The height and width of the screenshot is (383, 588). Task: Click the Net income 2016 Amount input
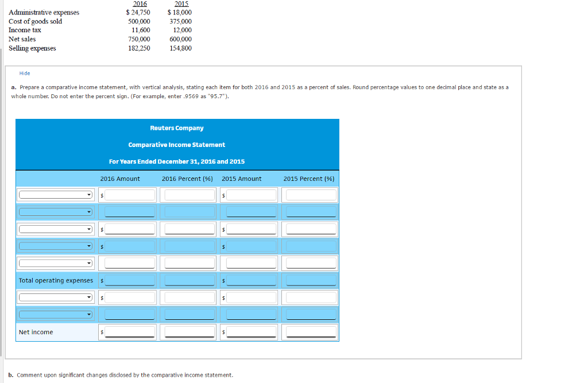point(131,332)
